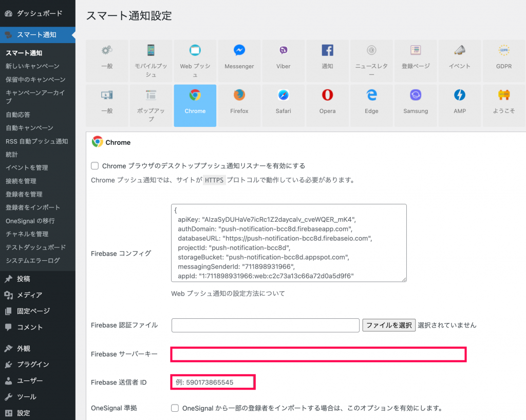Go to 保留中のキャンペーン
Image resolution: width=526 pixels, height=420 pixels.
pos(35,80)
